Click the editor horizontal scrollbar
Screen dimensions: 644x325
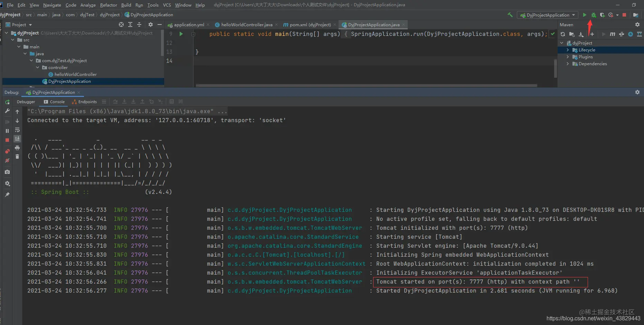click(366, 85)
